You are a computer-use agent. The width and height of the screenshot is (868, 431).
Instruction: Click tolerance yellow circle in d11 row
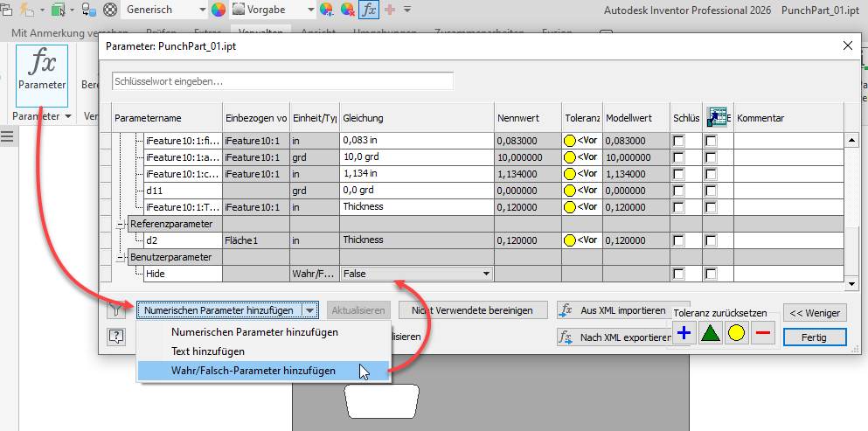click(x=570, y=191)
